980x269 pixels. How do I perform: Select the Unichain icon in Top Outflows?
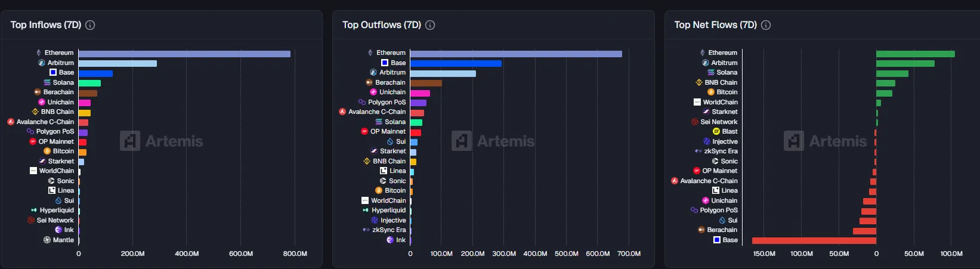tap(373, 92)
